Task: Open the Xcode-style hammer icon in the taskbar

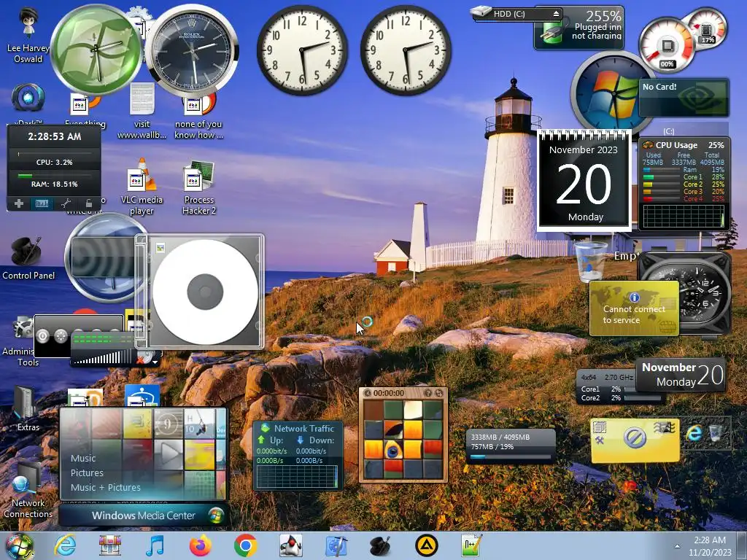Action: pyautogui.click(x=336, y=545)
